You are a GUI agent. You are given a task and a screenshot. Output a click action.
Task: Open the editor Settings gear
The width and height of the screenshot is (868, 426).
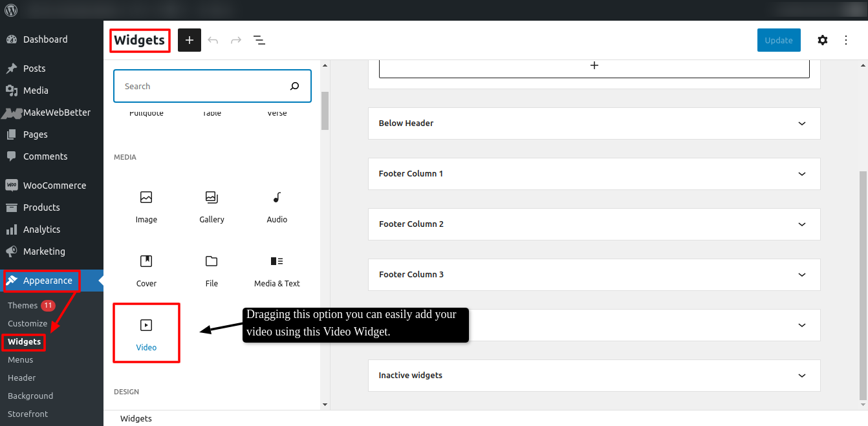[x=822, y=39]
